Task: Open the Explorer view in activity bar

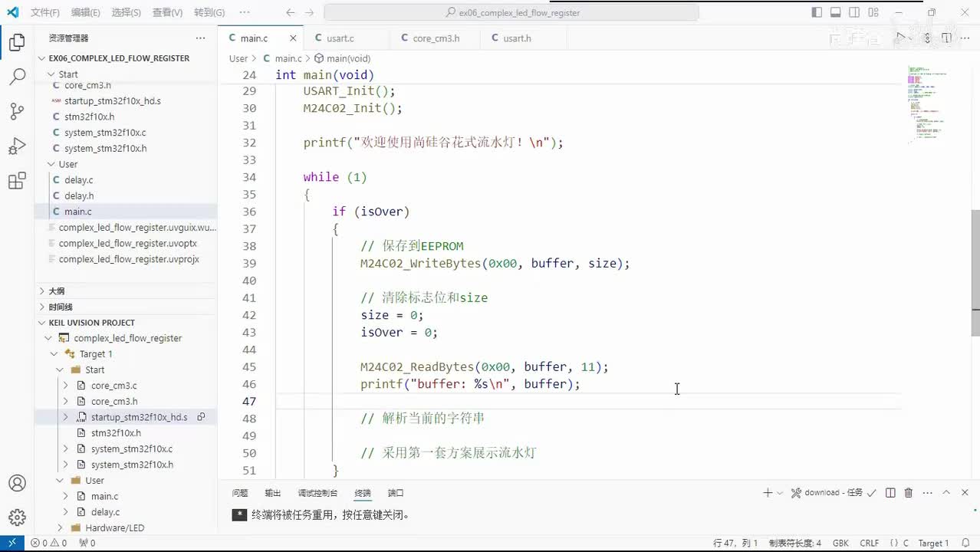Action: tap(17, 43)
